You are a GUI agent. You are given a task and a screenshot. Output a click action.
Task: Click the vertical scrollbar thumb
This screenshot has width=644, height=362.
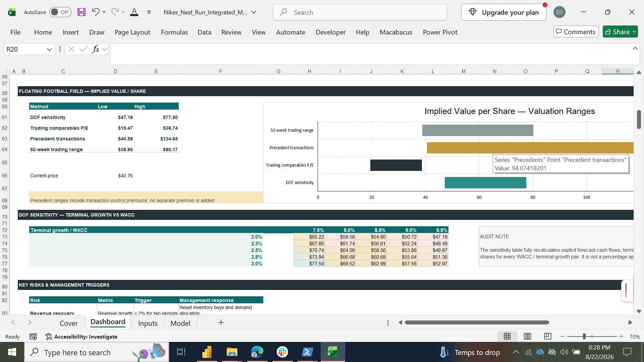[639, 119]
